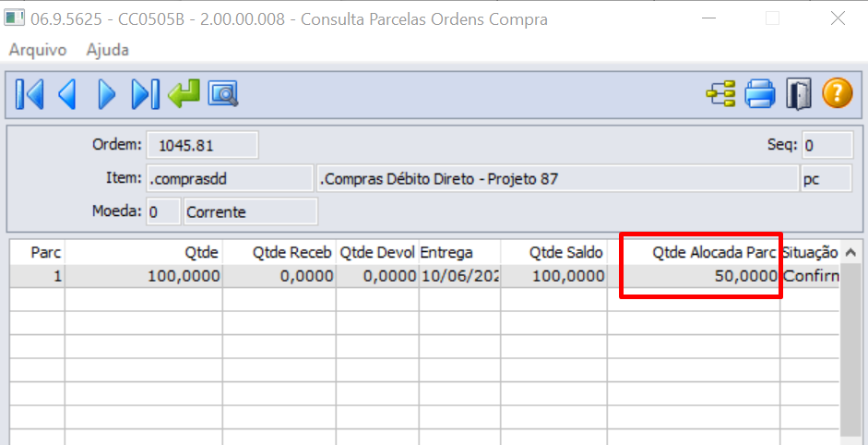Image resolution: width=868 pixels, height=445 pixels.
Task: Click the Corrente currency field
Action: (x=250, y=211)
